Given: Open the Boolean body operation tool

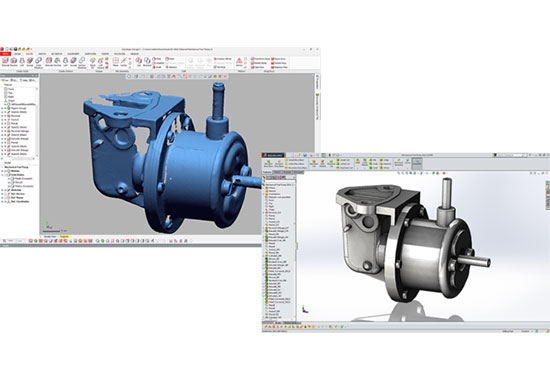Looking at the screenshot, I should (x=147, y=61).
